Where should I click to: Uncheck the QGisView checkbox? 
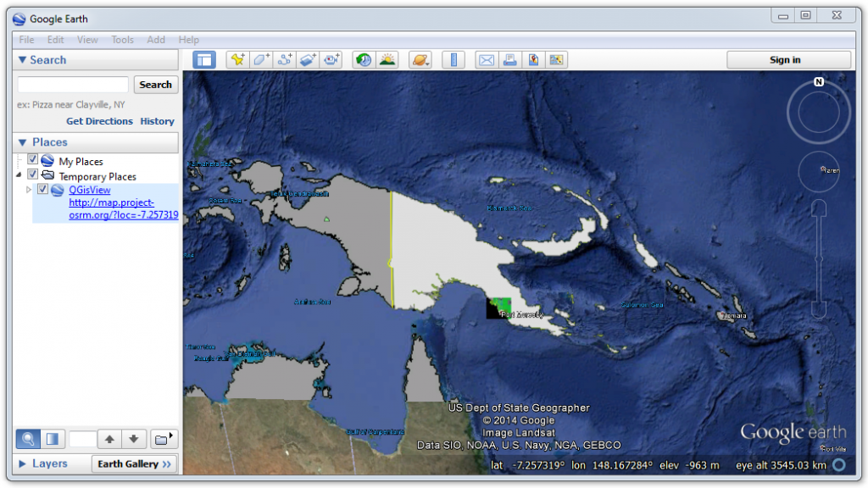(x=42, y=189)
